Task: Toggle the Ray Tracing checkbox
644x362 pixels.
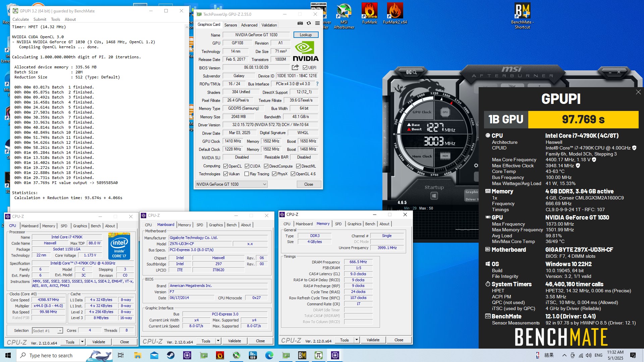Action: point(247,174)
